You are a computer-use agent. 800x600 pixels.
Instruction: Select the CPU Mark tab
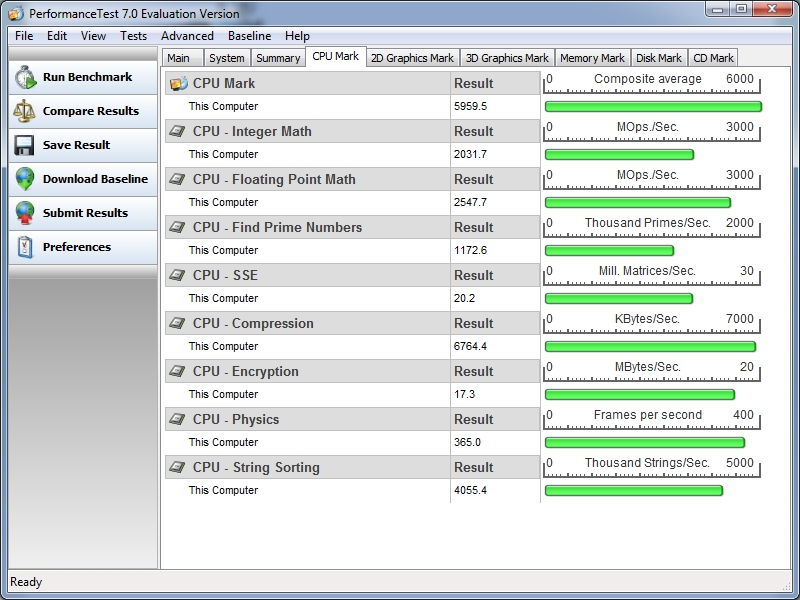point(336,56)
